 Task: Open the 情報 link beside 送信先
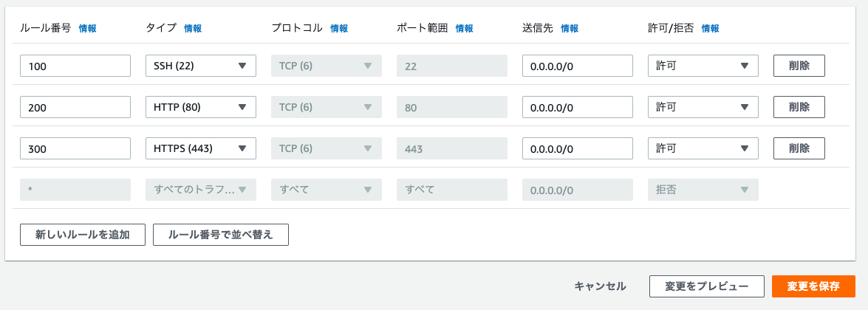[569, 29]
